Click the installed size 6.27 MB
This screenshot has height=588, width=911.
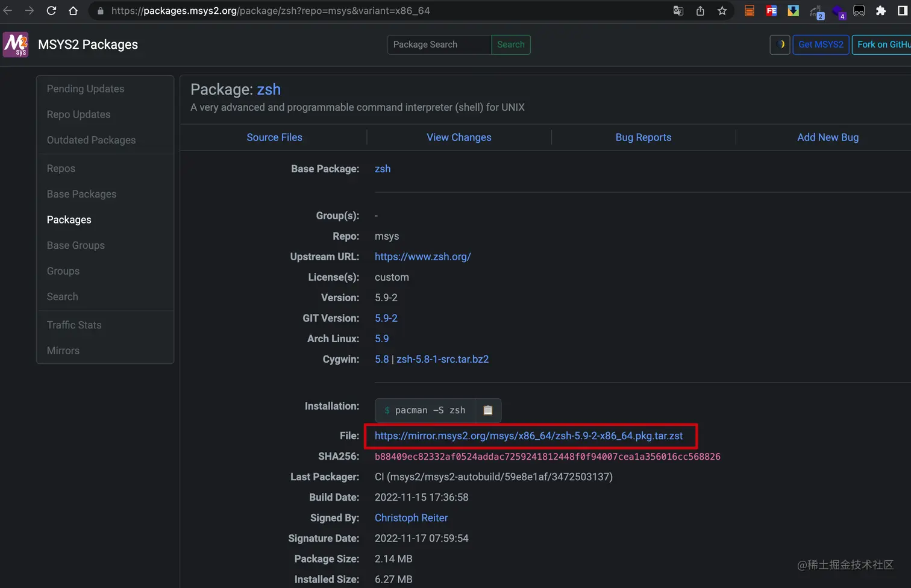tap(393, 580)
